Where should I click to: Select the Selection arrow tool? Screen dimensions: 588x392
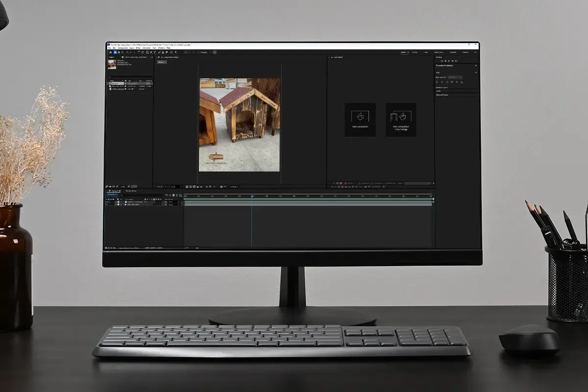coord(115,52)
